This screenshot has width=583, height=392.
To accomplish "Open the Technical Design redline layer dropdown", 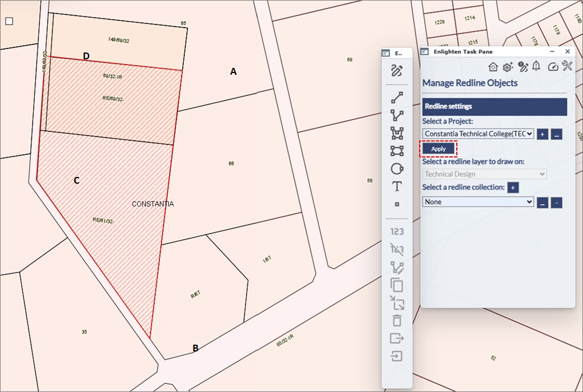I will [x=484, y=174].
